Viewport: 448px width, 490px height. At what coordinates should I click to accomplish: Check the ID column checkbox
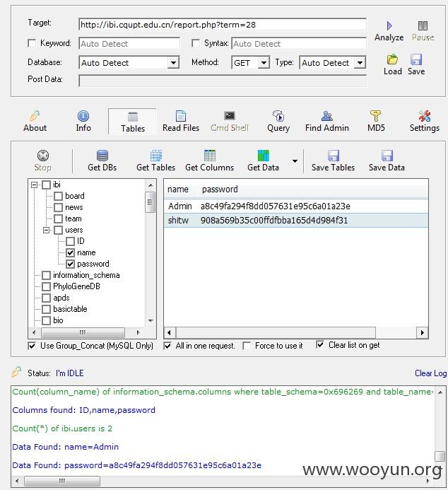coord(70,241)
